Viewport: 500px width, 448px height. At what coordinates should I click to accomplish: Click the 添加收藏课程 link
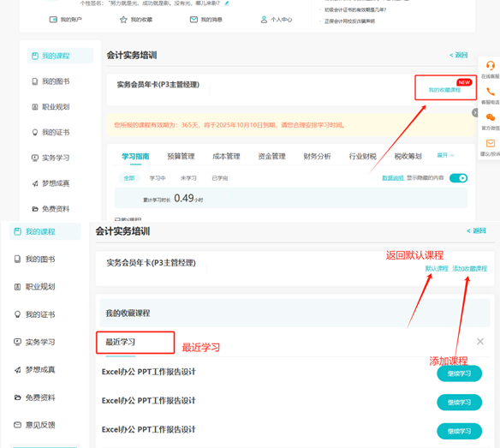click(x=469, y=269)
